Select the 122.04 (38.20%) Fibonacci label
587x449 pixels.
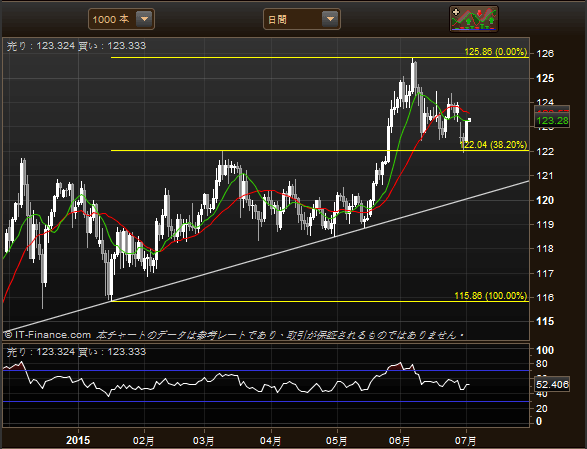[493, 145]
